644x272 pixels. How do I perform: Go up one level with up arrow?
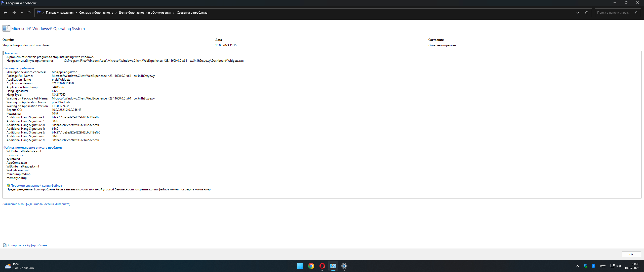pyautogui.click(x=29, y=13)
